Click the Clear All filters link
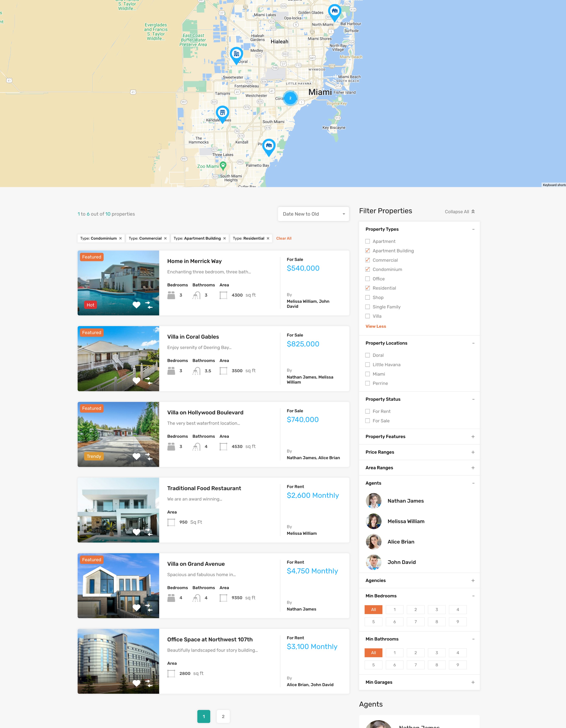Viewport: 566px width, 728px height. pos(283,238)
